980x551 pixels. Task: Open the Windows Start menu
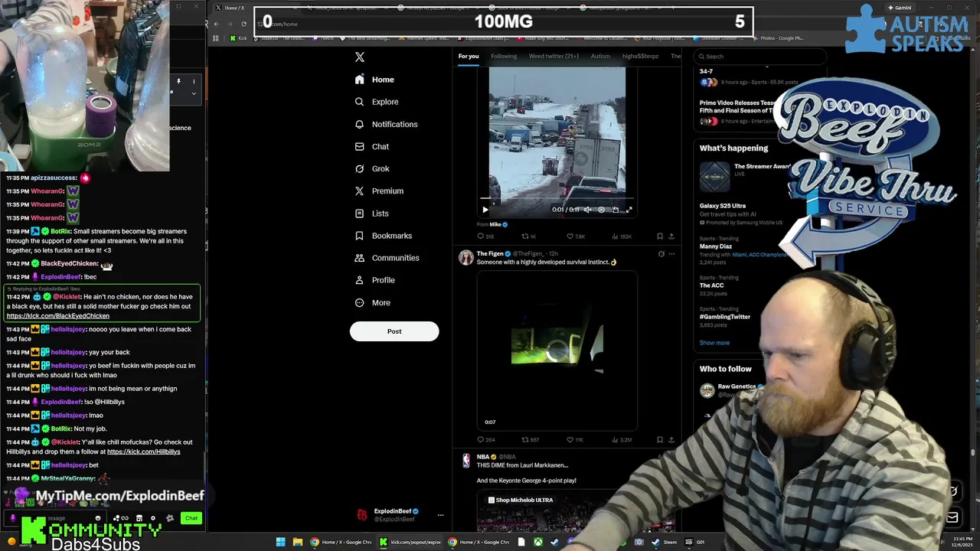click(280, 542)
